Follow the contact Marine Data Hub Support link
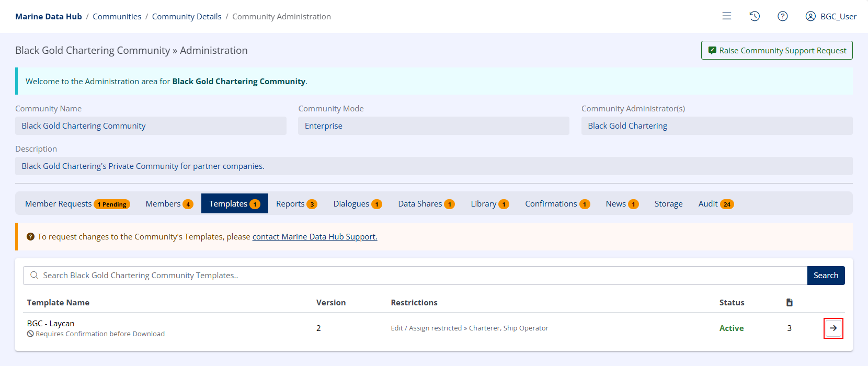The image size is (868, 366). [x=315, y=237]
